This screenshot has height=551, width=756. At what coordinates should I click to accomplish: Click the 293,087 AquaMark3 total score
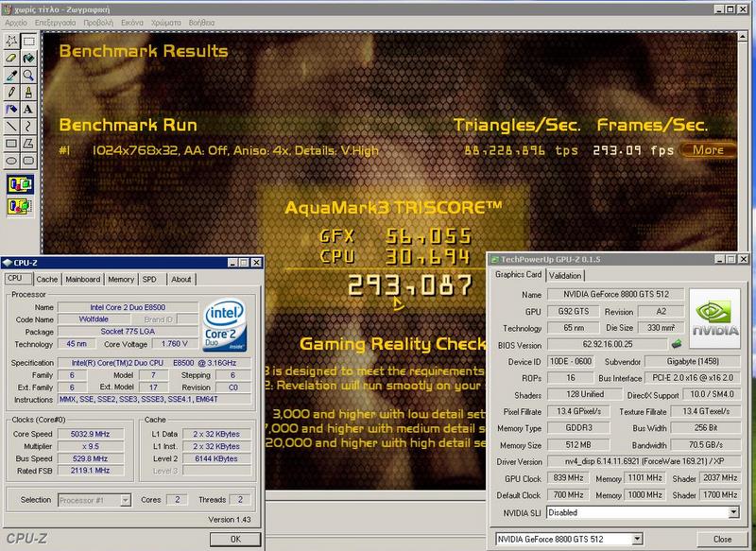[410, 285]
